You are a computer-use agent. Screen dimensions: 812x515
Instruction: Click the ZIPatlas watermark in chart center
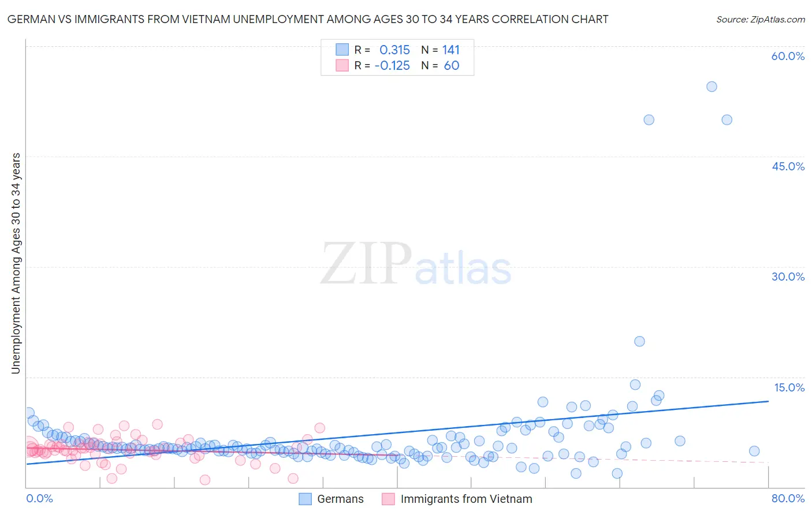pos(416,264)
